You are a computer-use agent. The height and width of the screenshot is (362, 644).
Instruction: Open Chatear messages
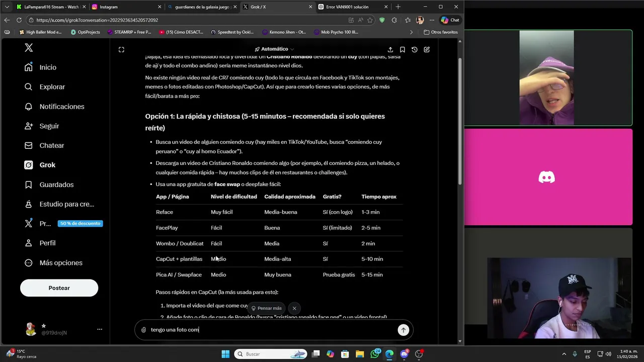(x=44, y=145)
